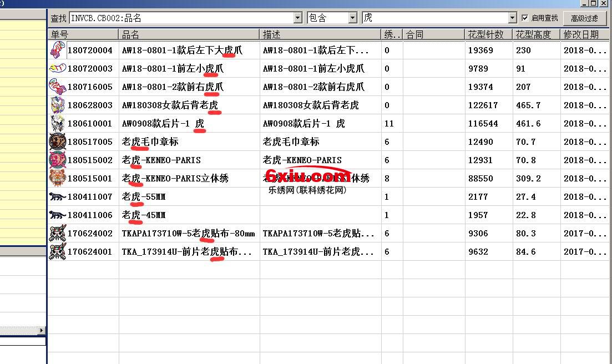Click right arrow of left panel scrollbar
Viewport: 612px width, 364px height.
point(41,331)
